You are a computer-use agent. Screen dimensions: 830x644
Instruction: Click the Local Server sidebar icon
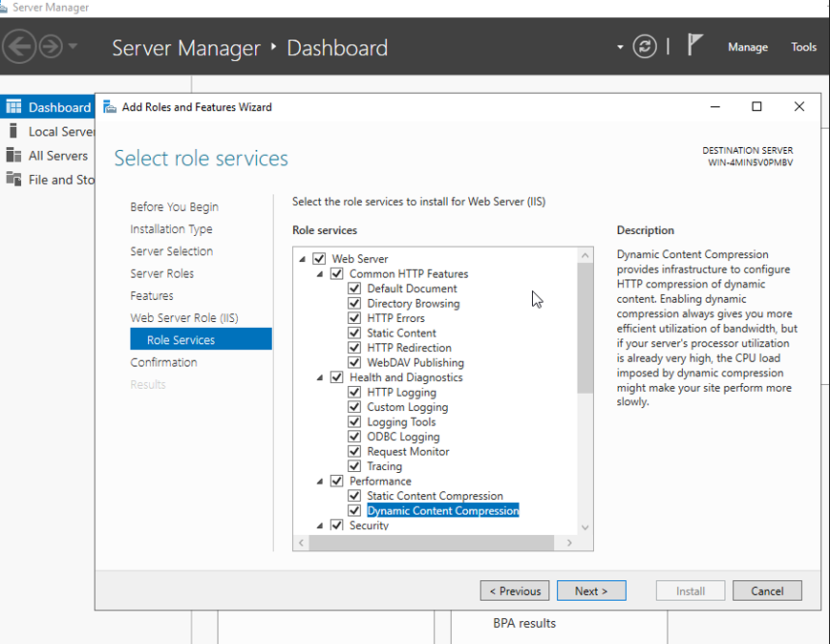pos(13,131)
